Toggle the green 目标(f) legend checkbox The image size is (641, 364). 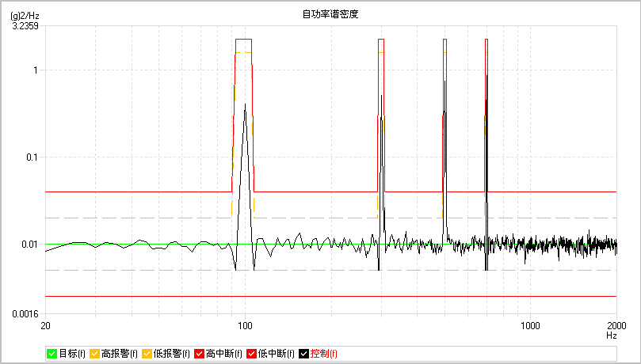pyautogui.click(x=52, y=354)
